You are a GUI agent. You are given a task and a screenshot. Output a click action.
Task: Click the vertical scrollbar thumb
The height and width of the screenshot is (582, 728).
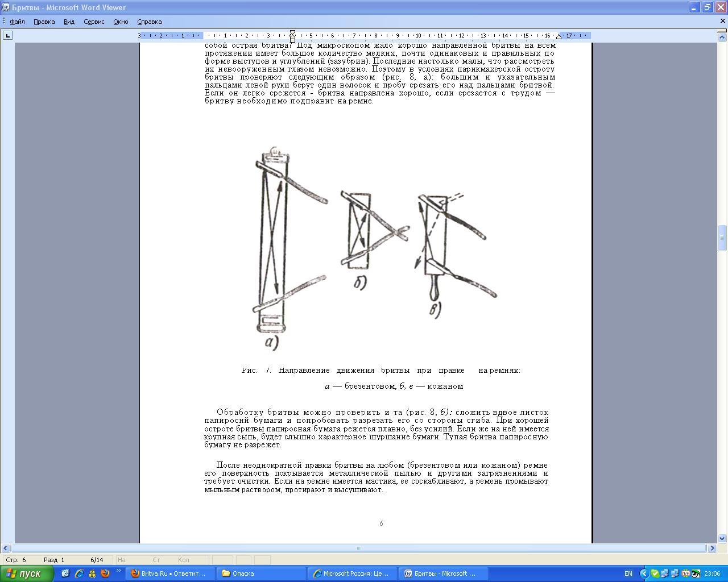pos(722,238)
